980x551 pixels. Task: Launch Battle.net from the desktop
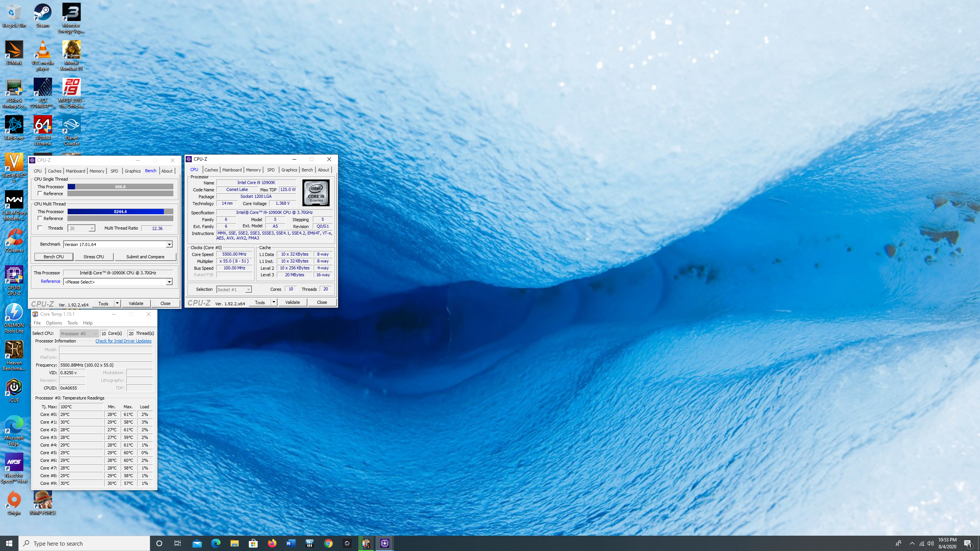click(14, 128)
